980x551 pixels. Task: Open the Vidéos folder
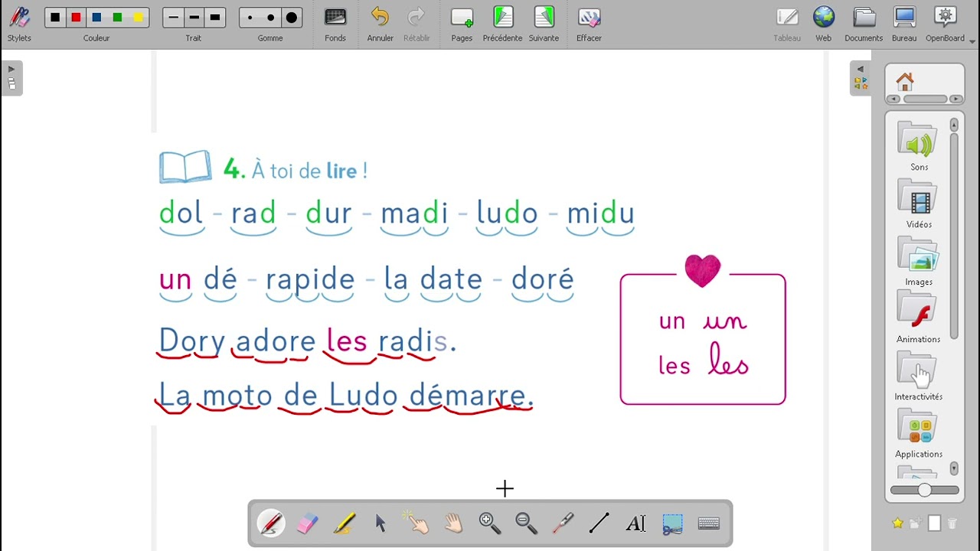tap(919, 204)
